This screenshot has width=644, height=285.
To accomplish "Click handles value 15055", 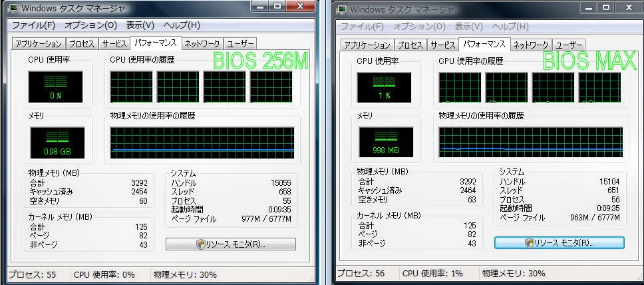I will 281,183.
